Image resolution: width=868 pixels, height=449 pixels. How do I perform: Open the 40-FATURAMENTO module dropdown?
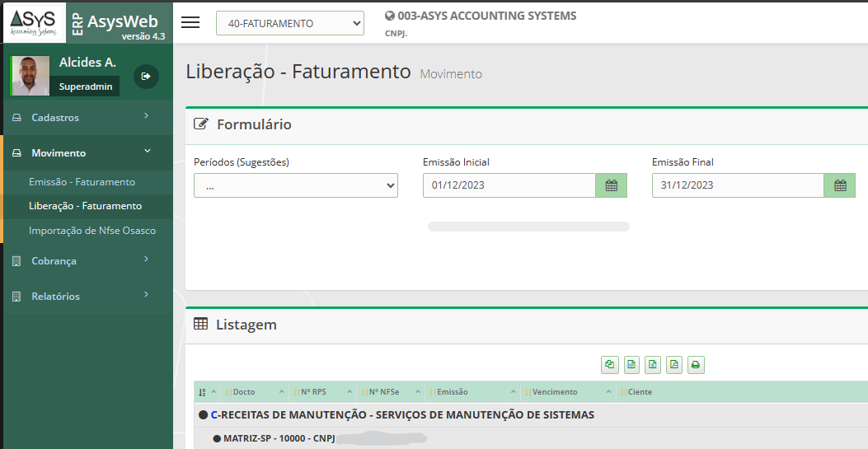click(x=289, y=24)
